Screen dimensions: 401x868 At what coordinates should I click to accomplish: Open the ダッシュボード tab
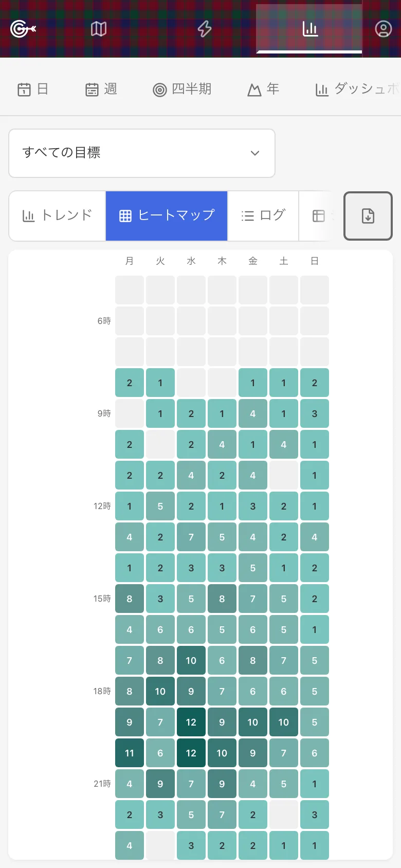point(357,89)
